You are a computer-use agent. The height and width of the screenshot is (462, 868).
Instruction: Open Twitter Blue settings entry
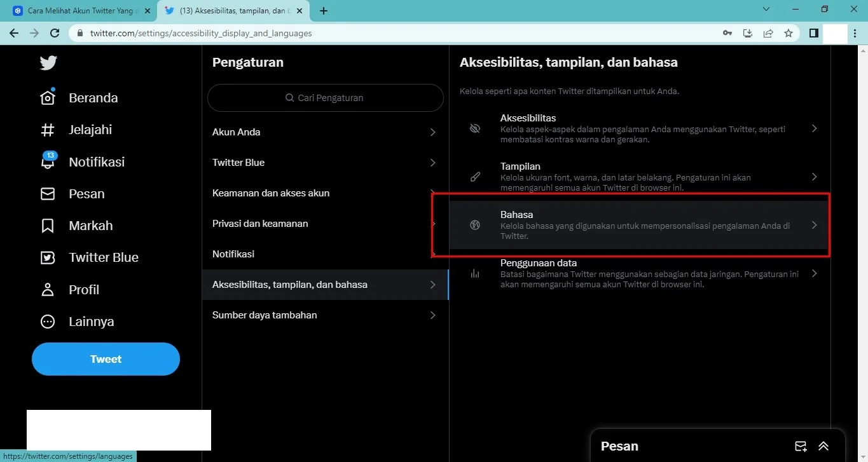325,163
